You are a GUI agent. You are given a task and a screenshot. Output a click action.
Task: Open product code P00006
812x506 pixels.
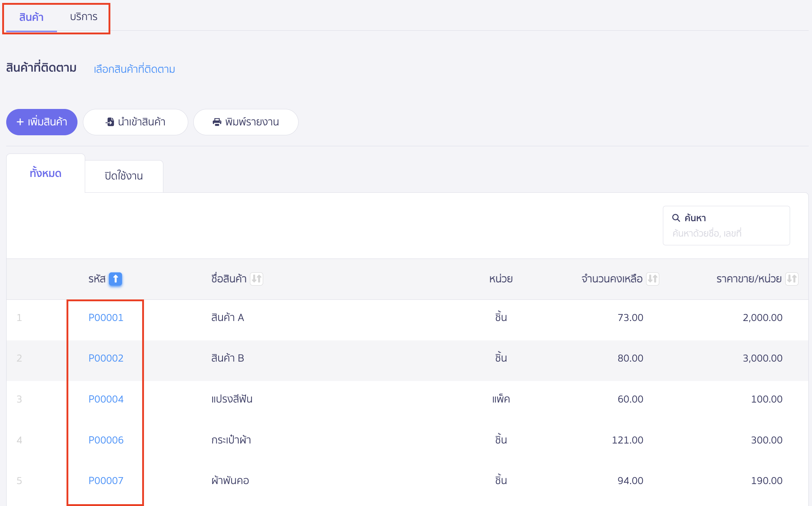click(106, 440)
